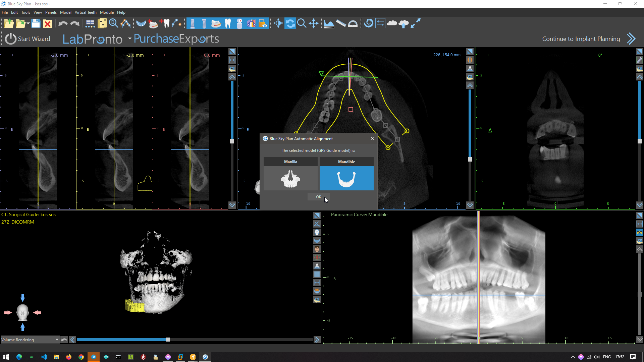This screenshot has height=362, width=644.
Task: Click the grid icon in 3D panel
Action: [317, 274]
